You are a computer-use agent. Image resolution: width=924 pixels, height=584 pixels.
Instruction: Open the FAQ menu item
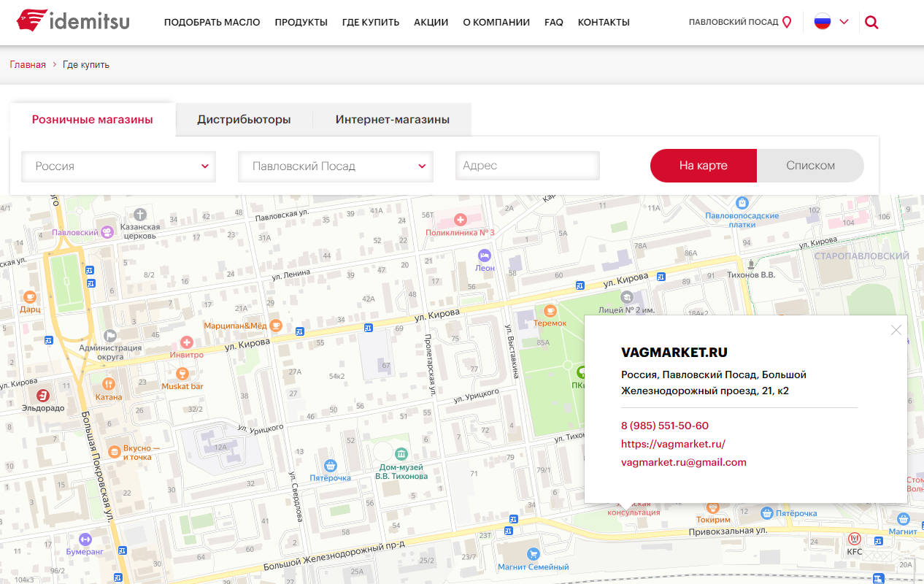[x=554, y=22]
